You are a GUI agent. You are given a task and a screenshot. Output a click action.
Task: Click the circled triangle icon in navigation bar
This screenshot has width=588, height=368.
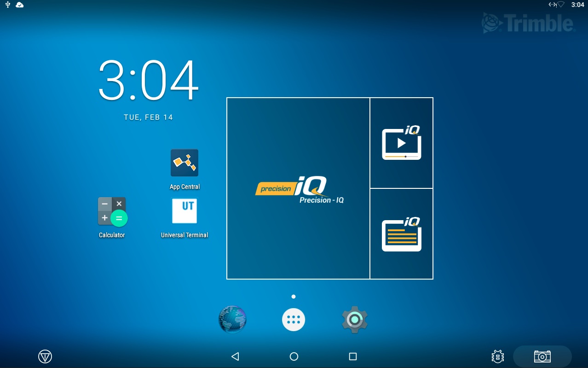coord(45,356)
